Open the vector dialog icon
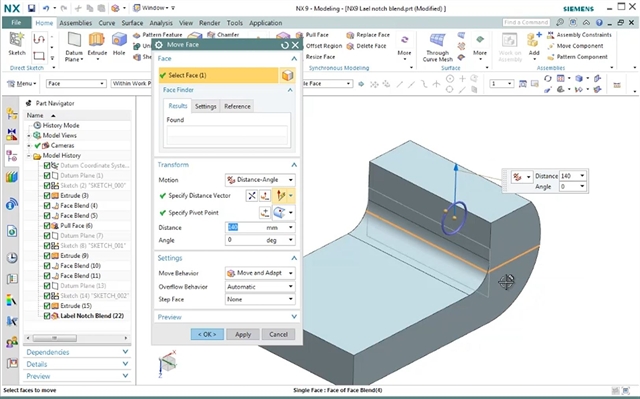Screen dimensions: 640x399 [x=265, y=196]
